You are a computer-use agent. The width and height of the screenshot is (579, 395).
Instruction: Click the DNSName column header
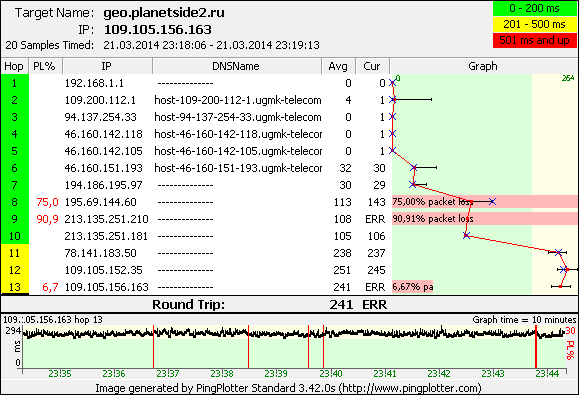click(236, 66)
